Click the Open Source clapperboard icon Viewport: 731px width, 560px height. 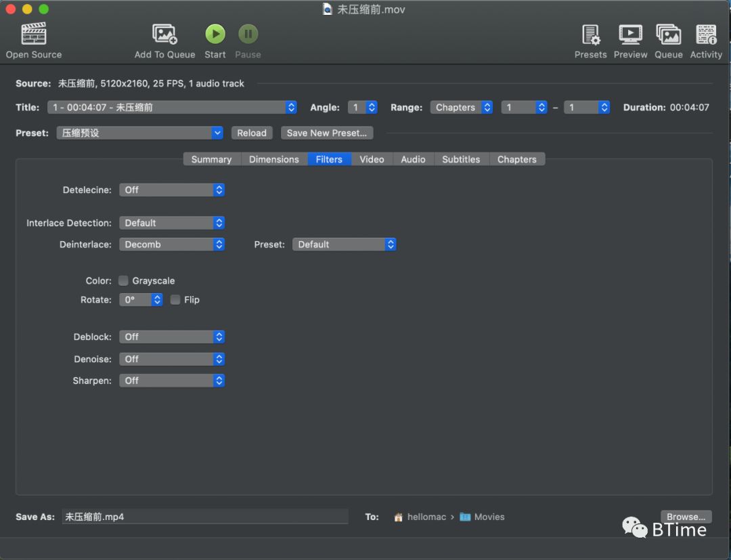[x=33, y=34]
